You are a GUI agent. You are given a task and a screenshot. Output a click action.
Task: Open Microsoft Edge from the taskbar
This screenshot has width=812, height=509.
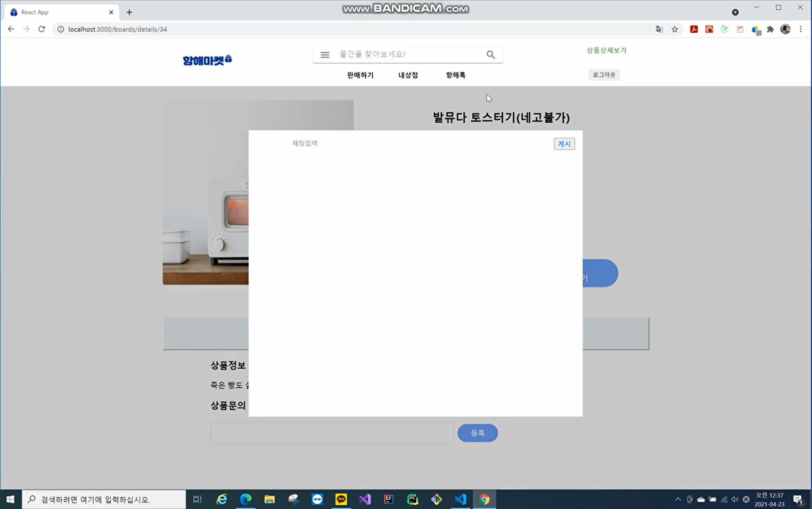[x=246, y=499]
